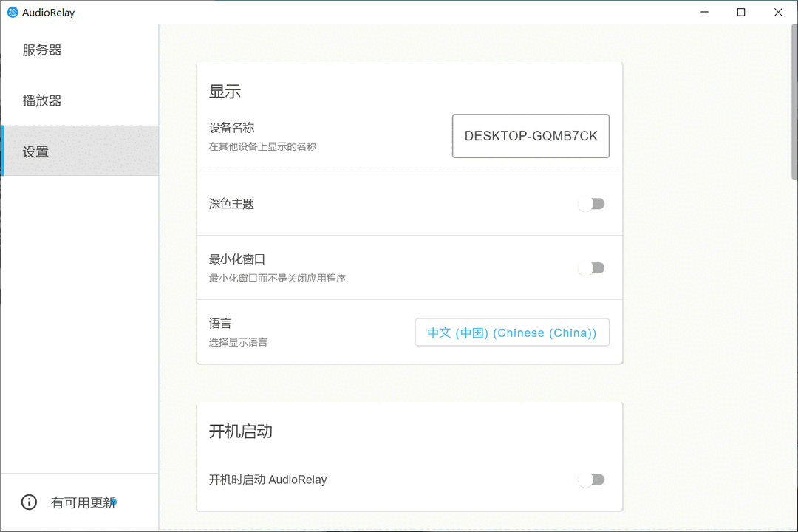Click the 设备名称 setting label
The image size is (798, 532).
(231, 127)
